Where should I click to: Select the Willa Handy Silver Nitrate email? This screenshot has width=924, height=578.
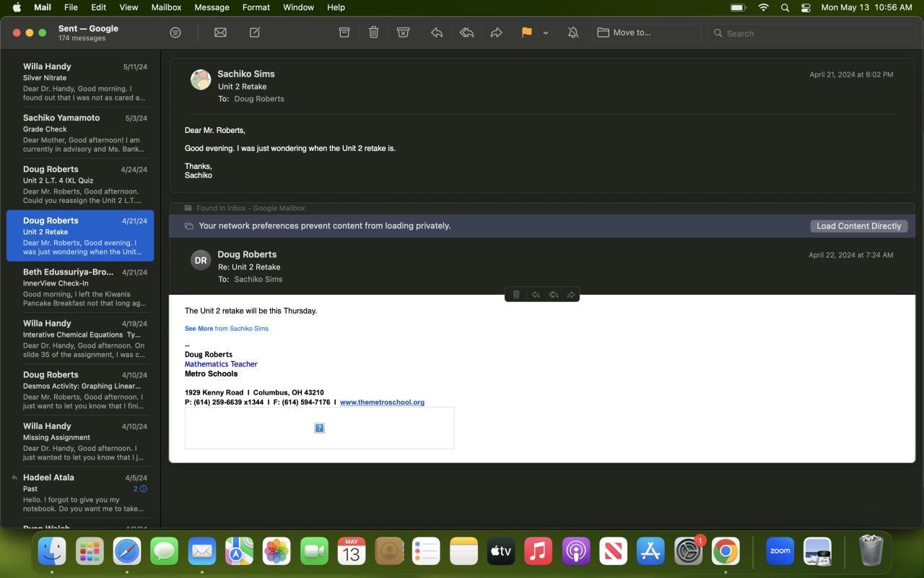[80, 82]
